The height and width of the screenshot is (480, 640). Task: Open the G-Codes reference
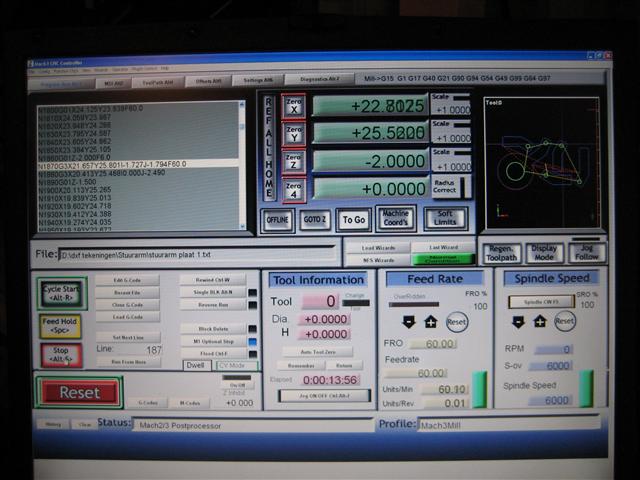[148, 403]
